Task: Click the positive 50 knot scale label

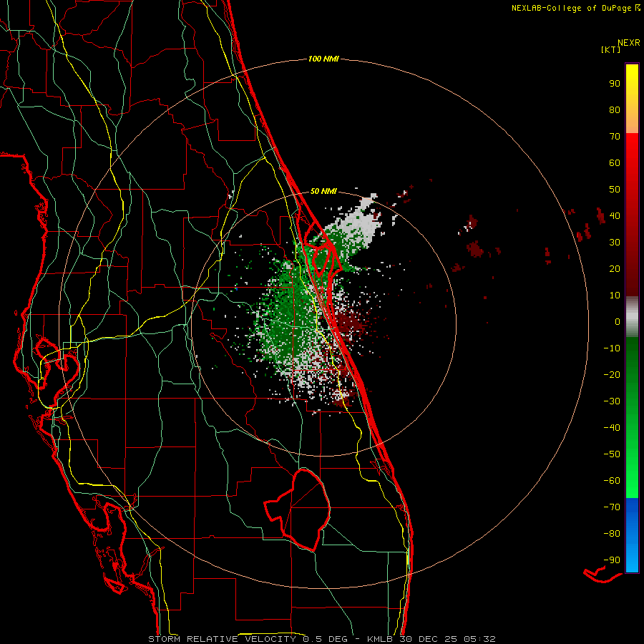Action: [615, 190]
